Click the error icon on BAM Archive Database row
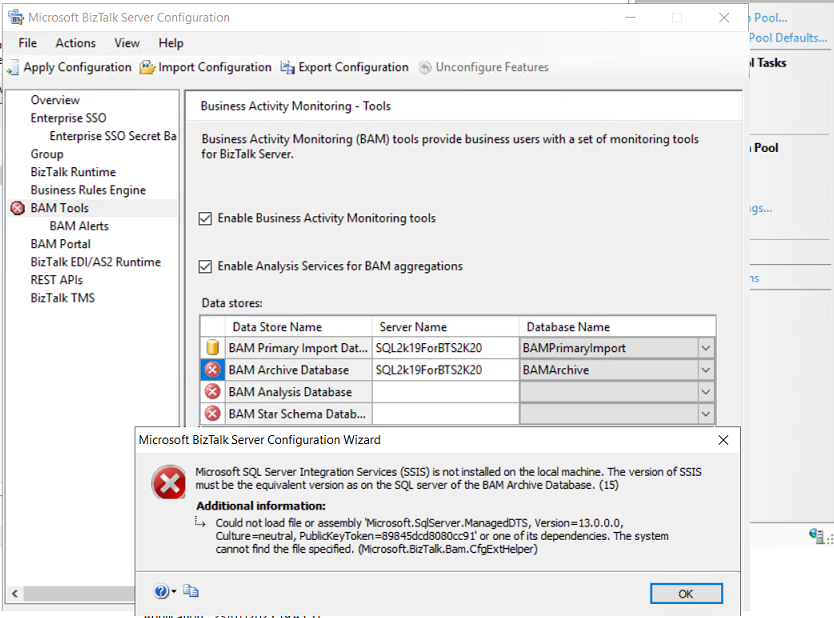This screenshot has width=834, height=618. click(213, 369)
